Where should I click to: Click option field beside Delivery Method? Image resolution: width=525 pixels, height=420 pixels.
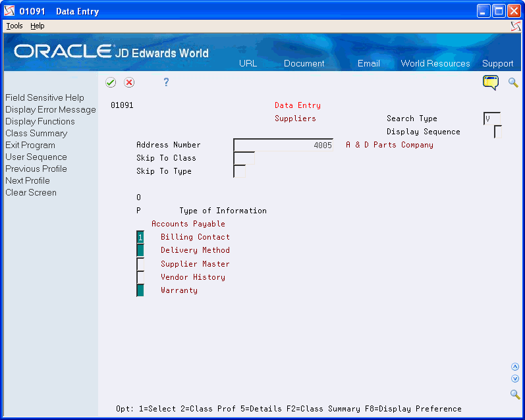click(140, 250)
